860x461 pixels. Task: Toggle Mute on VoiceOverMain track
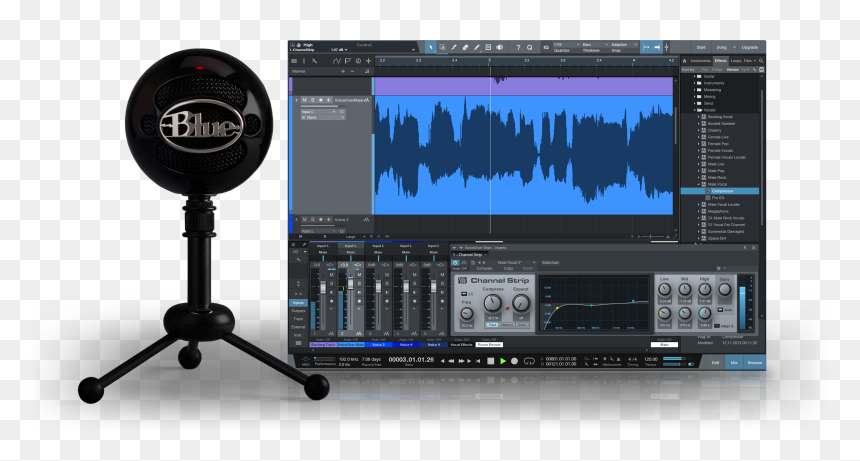pyautogui.click(x=304, y=100)
